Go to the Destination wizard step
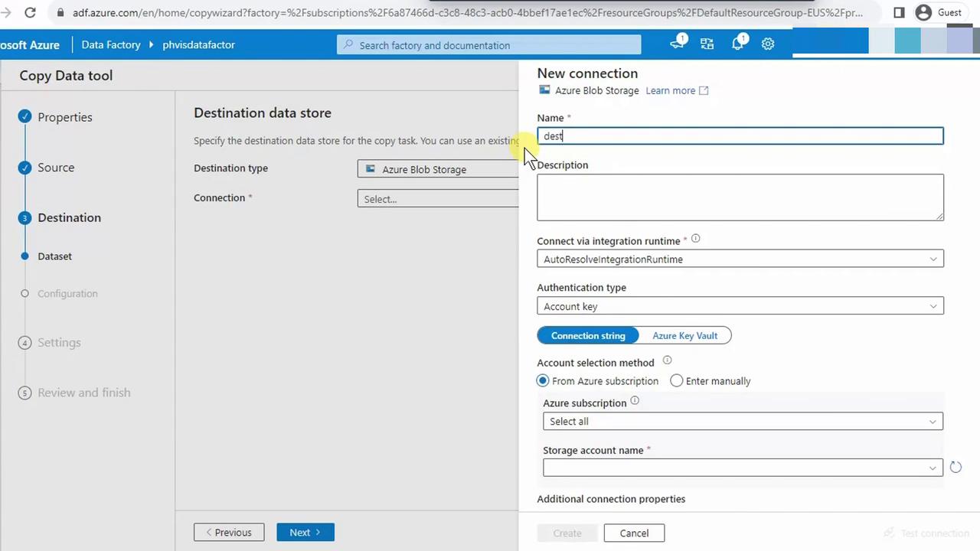980x551 pixels. pos(69,217)
